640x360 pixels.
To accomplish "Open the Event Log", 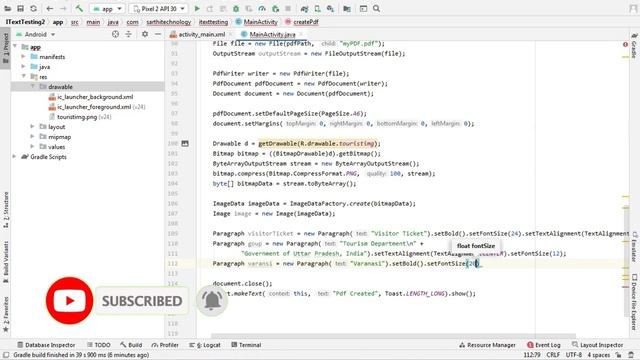I will pos(544,345).
